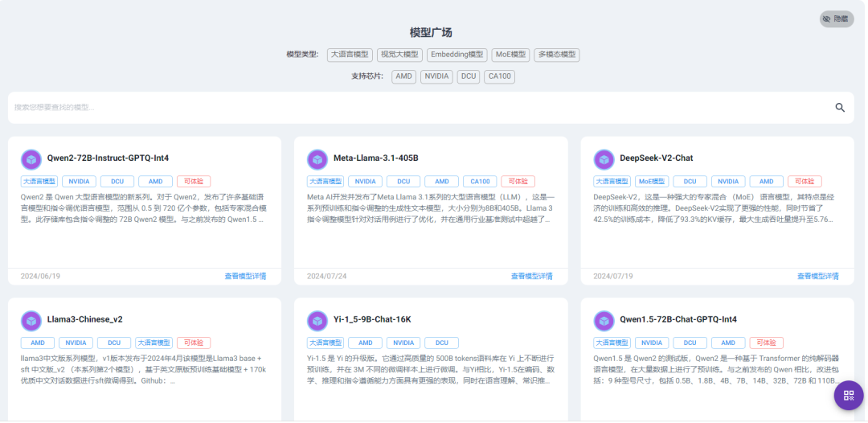Click the Qwen2-72B-Instruct-GPTQ-Int4 model cube icon
This screenshot has width=868, height=423.
pyautogui.click(x=31, y=159)
